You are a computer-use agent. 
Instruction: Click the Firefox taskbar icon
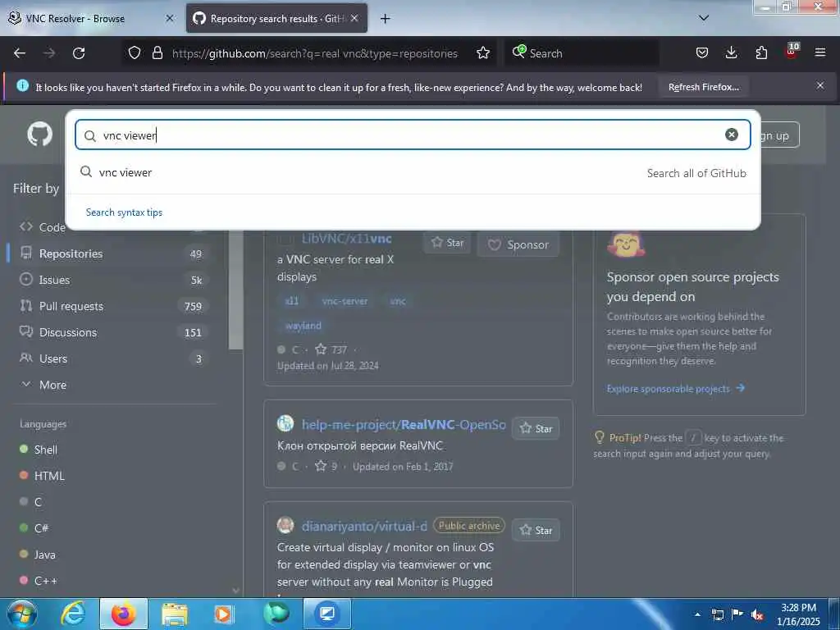click(124, 614)
